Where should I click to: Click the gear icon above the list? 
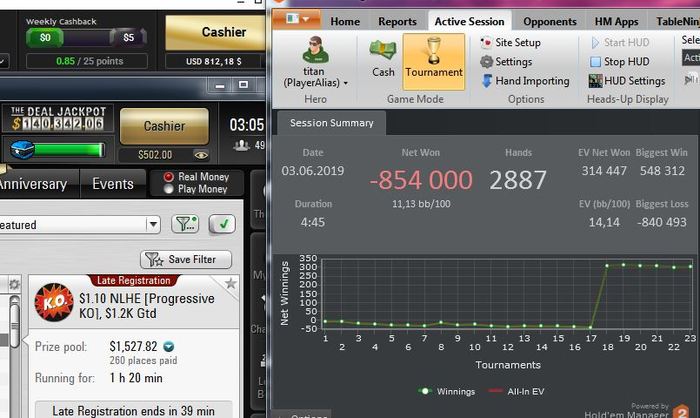click(14, 284)
